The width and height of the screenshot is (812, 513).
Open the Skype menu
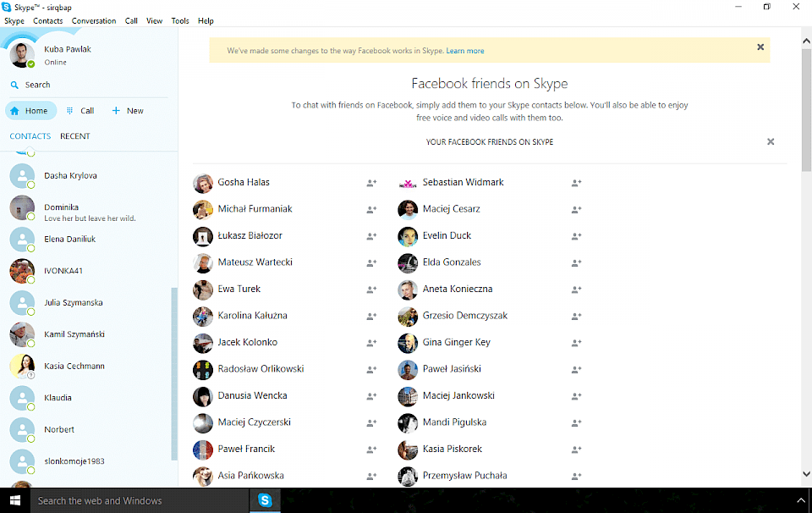coord(14,20)
